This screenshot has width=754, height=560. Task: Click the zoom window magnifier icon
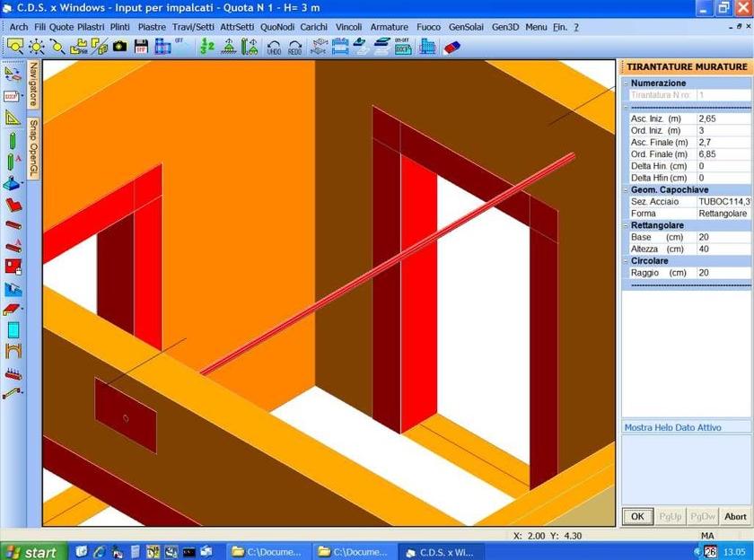coord(15,46)
